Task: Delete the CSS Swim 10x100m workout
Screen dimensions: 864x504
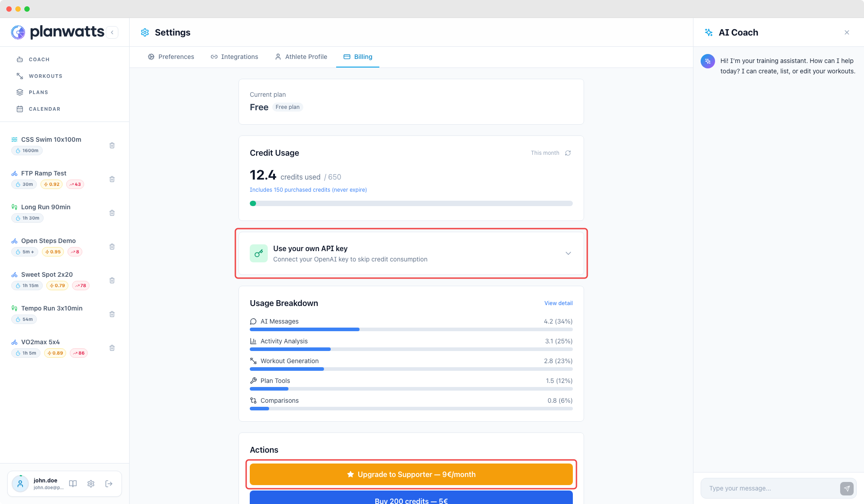Action: tap(112, 145)
